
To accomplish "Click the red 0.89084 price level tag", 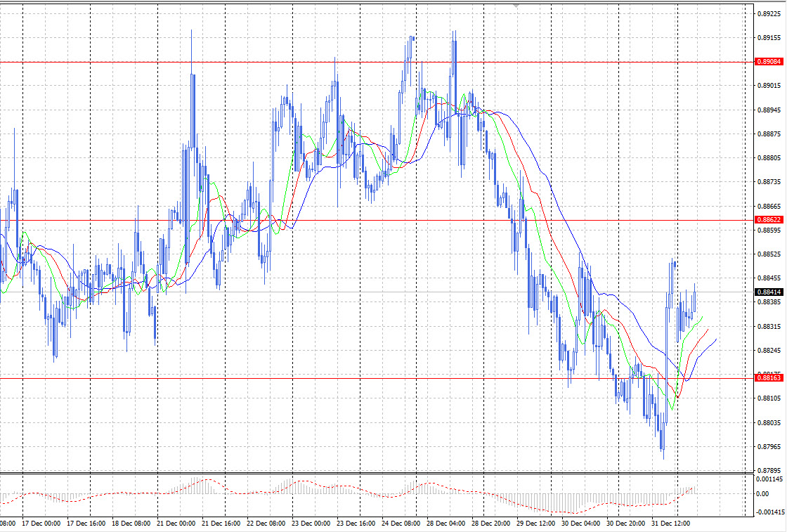I will tap(769, 62).
